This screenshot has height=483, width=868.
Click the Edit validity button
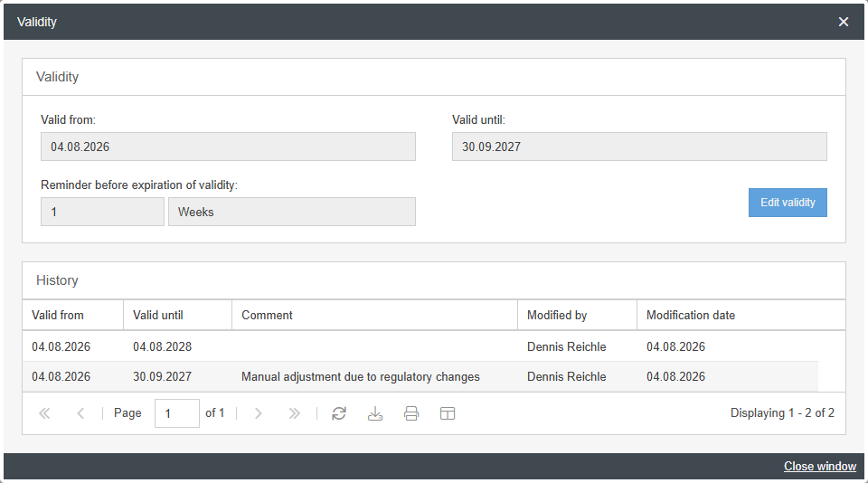(788, 203)
